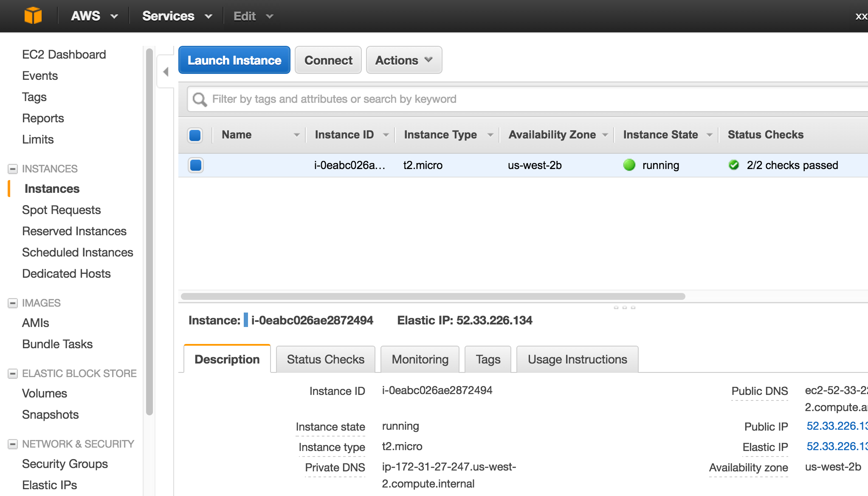Click the Public IP address link
Screen dimensions: 868x496
tap(837, 426)
